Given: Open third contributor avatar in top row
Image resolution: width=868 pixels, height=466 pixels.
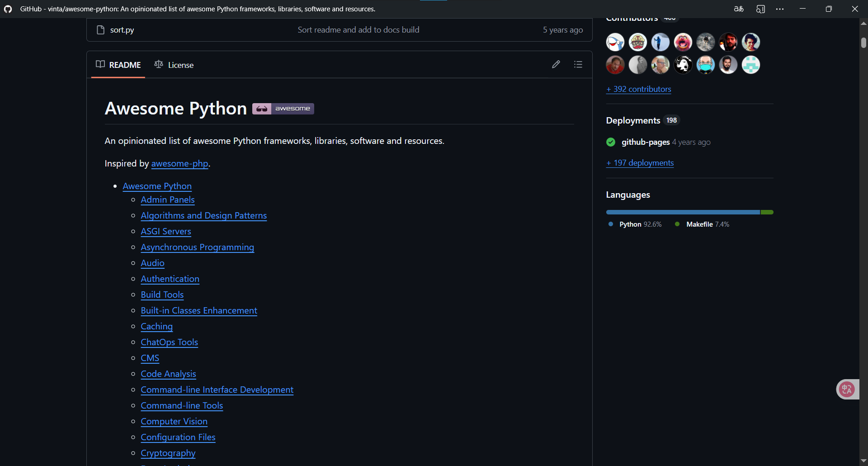Looking at the screenshot, I should 660,42.
